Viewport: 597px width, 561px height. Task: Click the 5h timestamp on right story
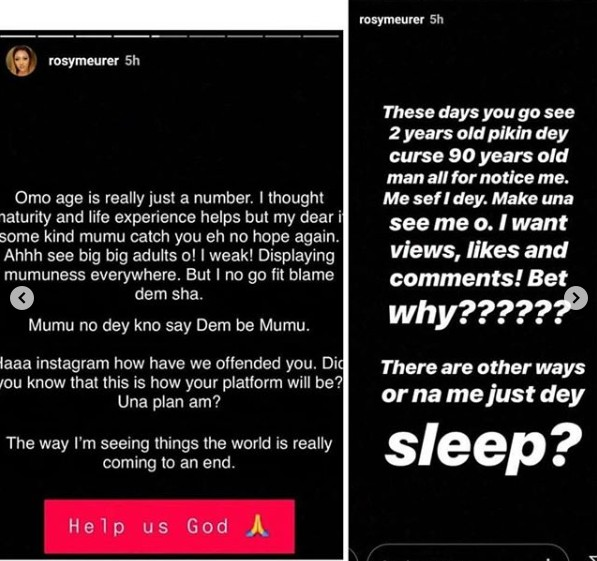point(437,19)
